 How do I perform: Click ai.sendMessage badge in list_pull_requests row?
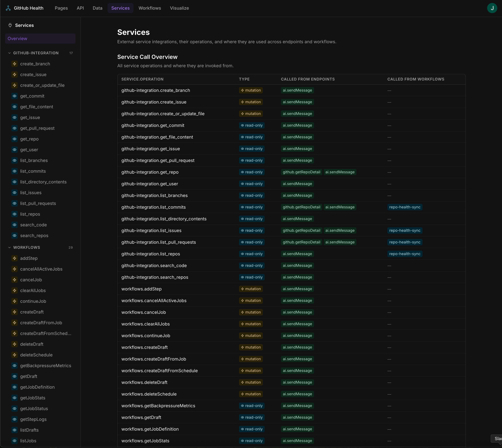tap(340, 242)
